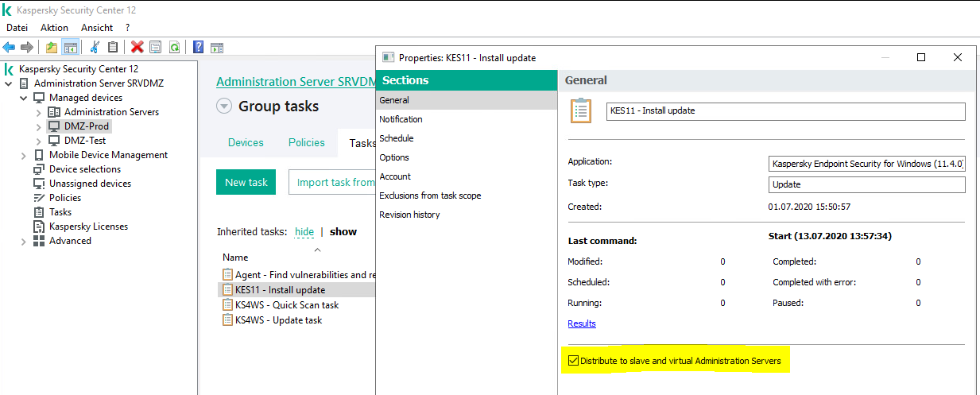This screenshot has width=980, height=395.
Task: Select the Options section
Action: coord(467,157)
